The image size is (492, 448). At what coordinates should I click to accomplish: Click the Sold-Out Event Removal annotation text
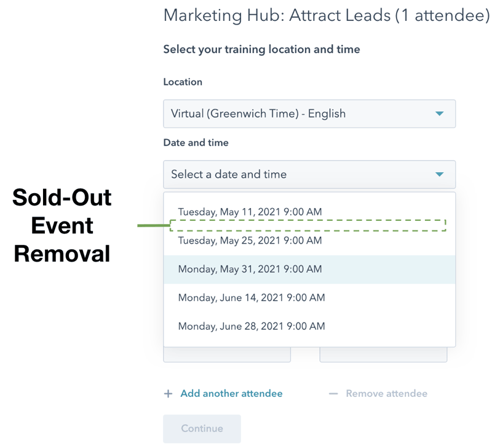coord(62,225)
